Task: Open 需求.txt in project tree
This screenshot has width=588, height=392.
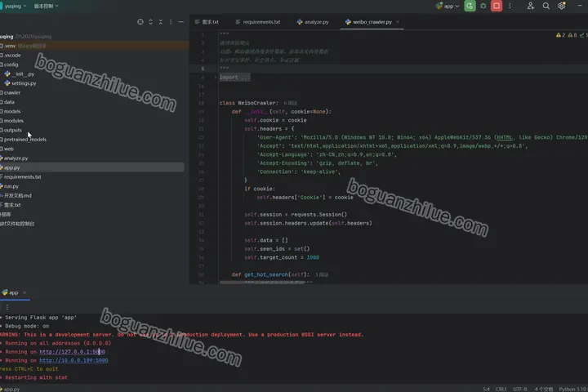Action: pyautogui.click(x=11, y=205)
